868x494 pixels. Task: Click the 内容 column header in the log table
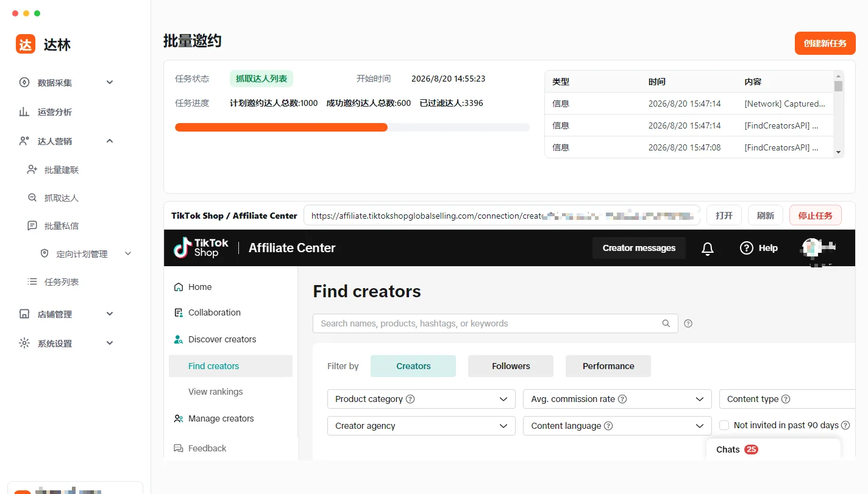(753, 82)
